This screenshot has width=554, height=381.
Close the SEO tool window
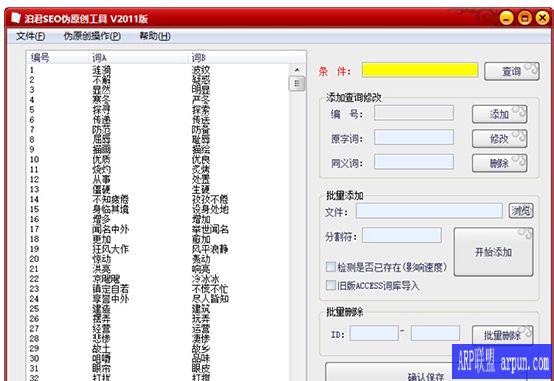[542, 18]
